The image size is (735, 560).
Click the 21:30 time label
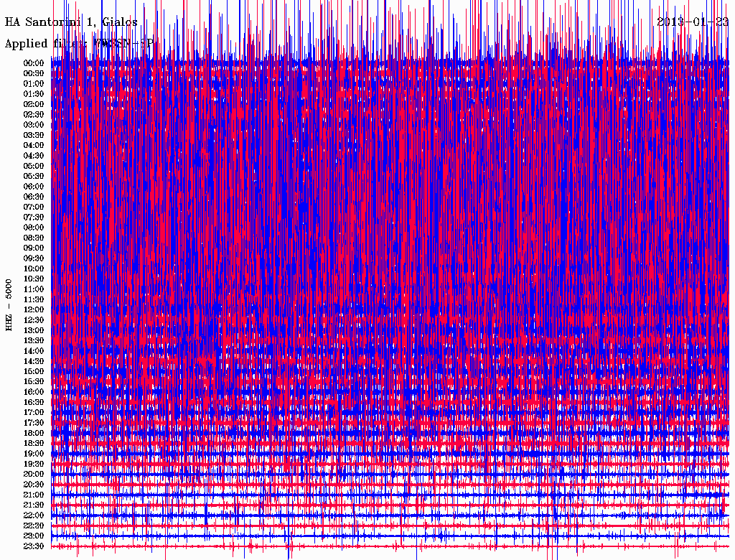(x=34, y=505)
